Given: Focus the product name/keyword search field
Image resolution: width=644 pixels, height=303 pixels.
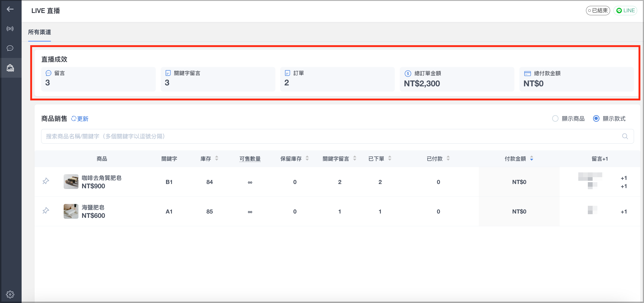Looking at the screenshot, I should pos(337,136).
